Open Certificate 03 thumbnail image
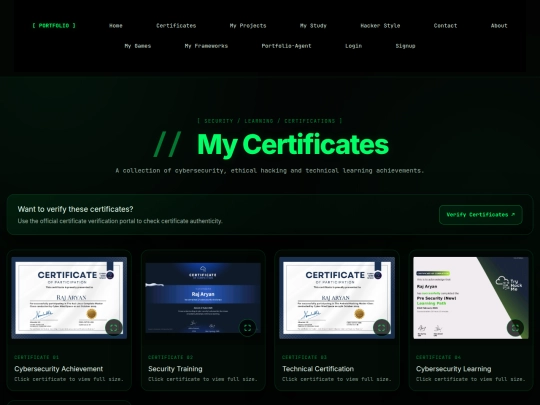This screenshot has width=540, height=405. [337, 298]
